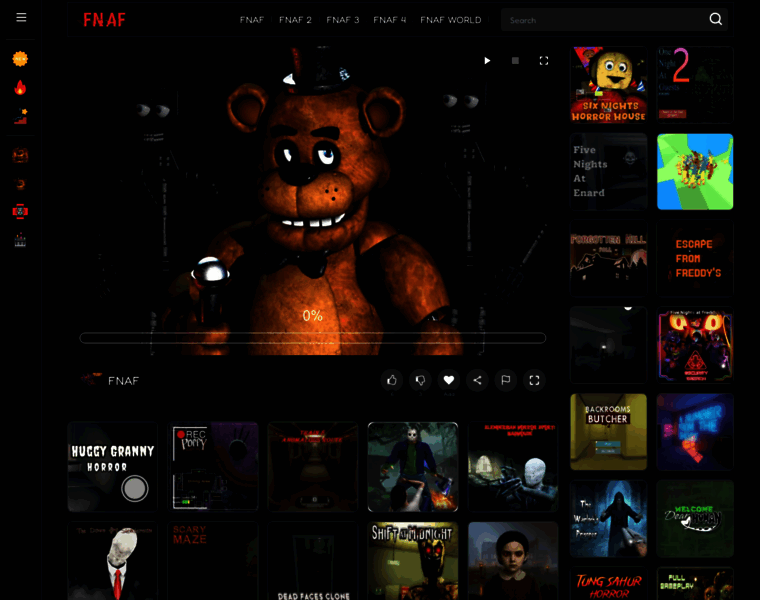Open the dark-haired girl game thumbnail

click(x=513, y=561)
